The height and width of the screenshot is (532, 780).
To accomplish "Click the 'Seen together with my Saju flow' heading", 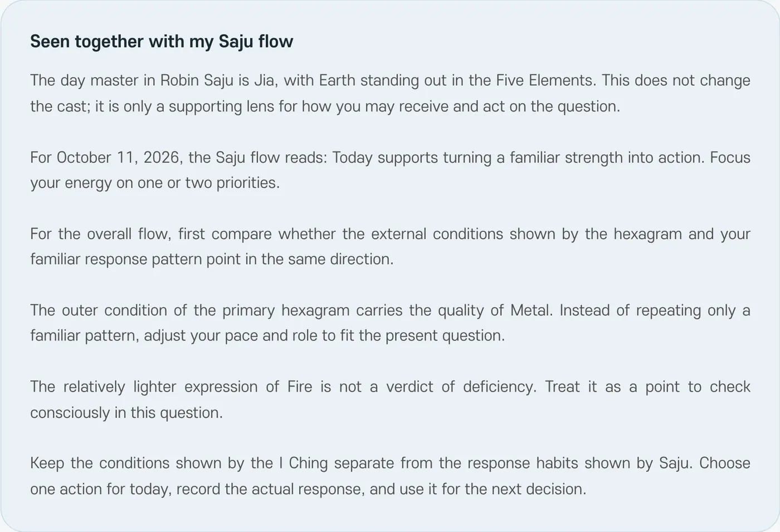I will [162, 42].
